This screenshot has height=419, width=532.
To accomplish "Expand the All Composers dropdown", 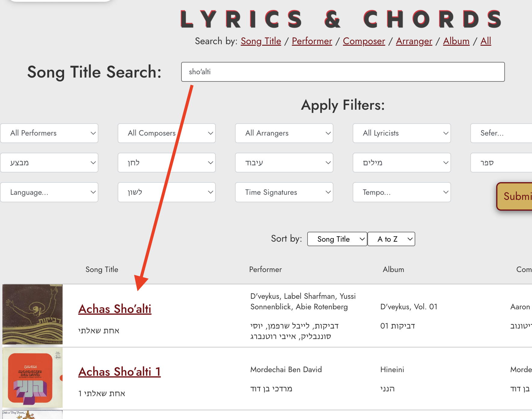I will [x=167, y=133].
